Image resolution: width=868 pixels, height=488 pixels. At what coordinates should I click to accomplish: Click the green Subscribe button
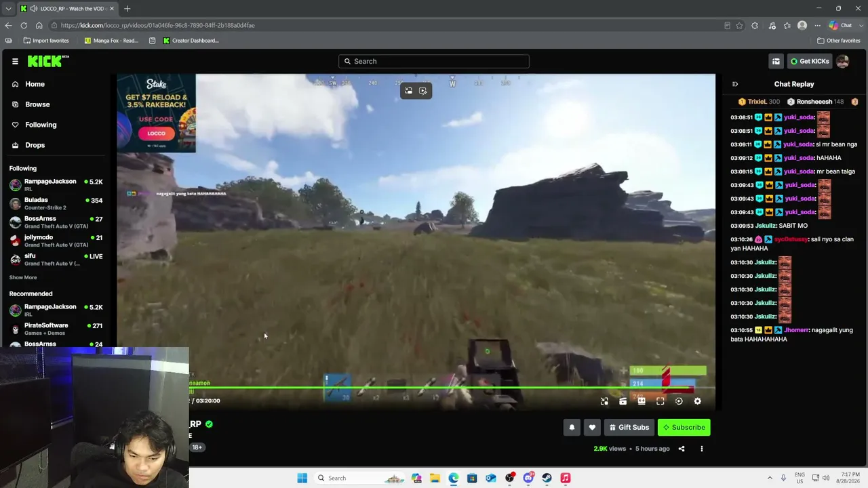point(684,427)
